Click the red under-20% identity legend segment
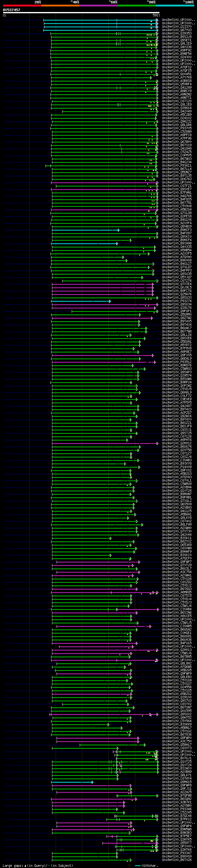This screenshot has width=197, height=868. click(22, 6)
